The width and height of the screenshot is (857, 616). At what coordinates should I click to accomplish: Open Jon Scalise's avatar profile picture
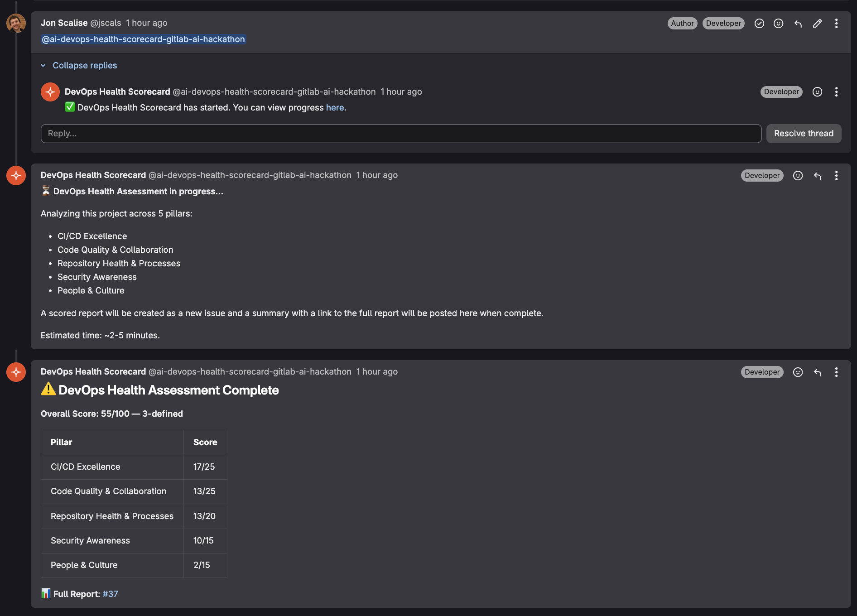coord(16,23)
